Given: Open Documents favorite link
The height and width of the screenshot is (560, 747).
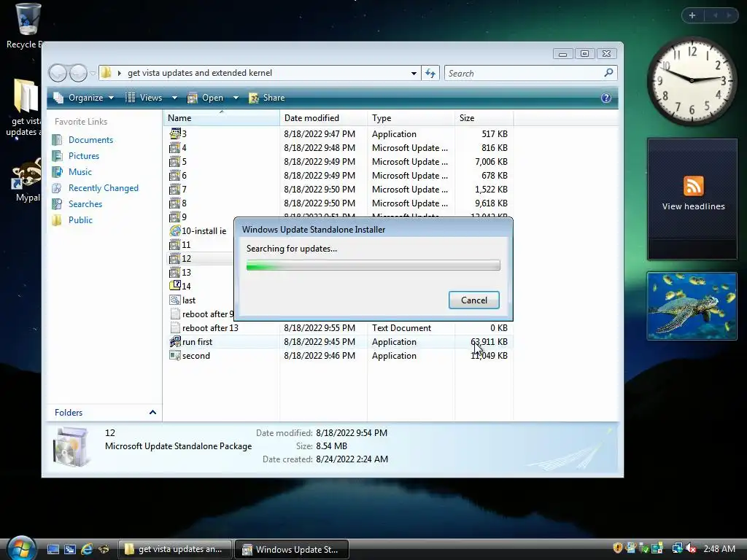Looking at the screenshot, I should [x=90, y=139].
